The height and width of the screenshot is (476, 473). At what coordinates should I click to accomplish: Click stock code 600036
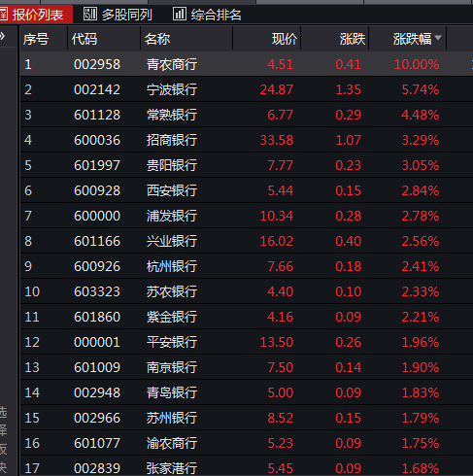(97, 140)
